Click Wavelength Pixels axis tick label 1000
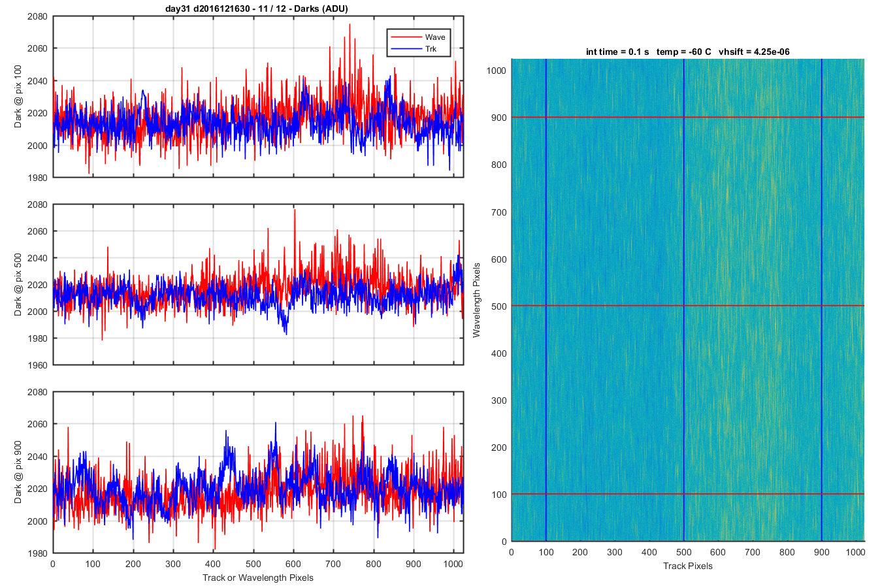Screen dimensions: 882x588 [x=497, y=71]
